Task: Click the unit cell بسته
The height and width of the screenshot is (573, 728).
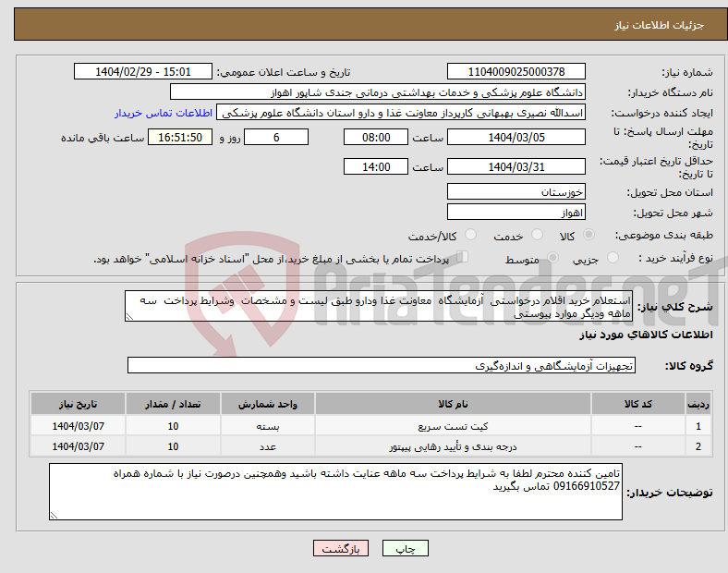Action: [268, 426]
